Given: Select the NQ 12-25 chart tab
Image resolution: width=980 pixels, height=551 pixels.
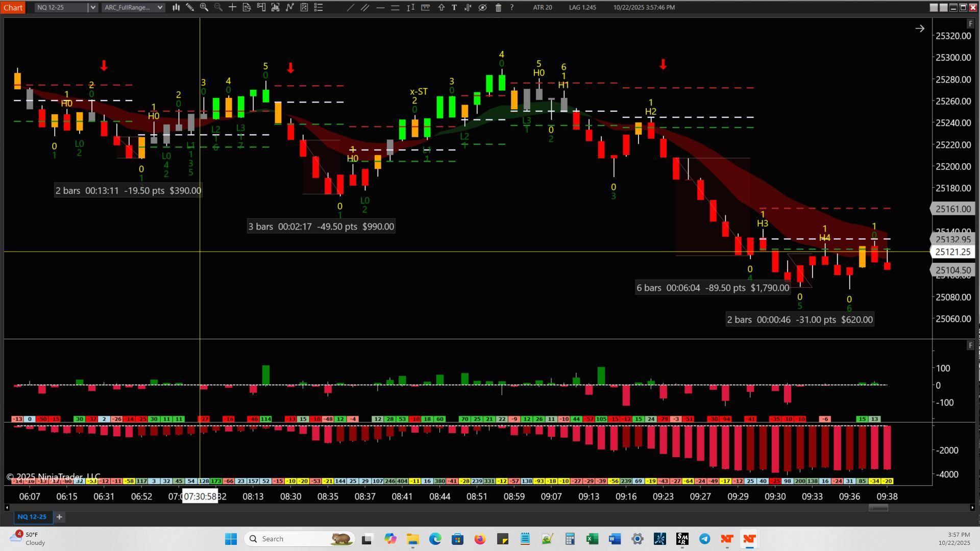Looking at the screenshot, I should [x=32, y=517].
